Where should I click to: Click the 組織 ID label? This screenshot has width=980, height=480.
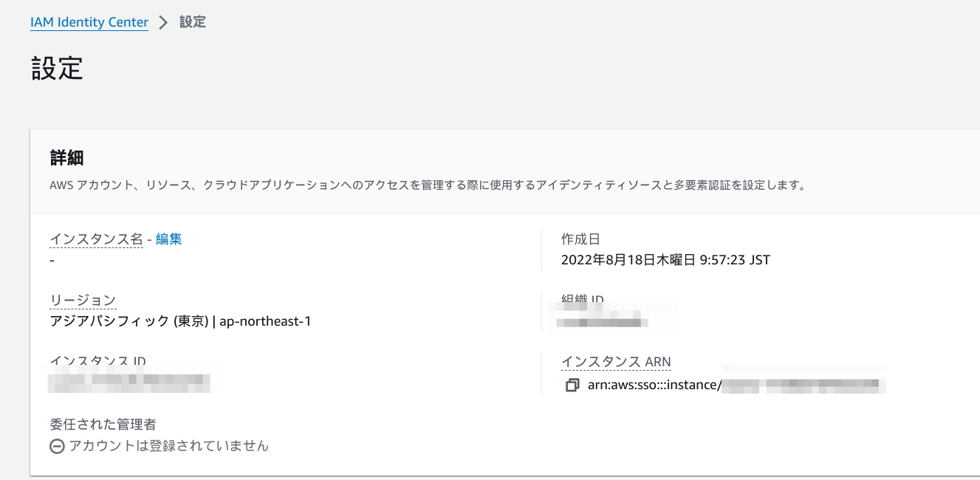(583, 300)
